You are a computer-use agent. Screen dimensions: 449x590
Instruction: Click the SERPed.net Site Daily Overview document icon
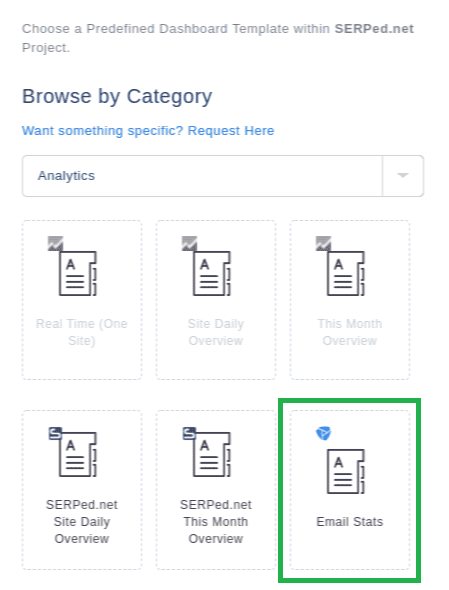point(78,454)
